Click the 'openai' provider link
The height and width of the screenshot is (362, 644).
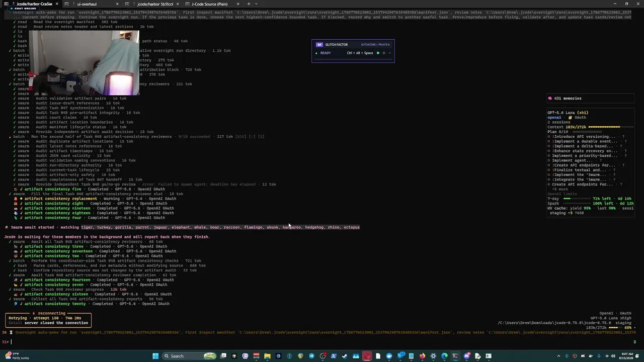coord(554,118)
